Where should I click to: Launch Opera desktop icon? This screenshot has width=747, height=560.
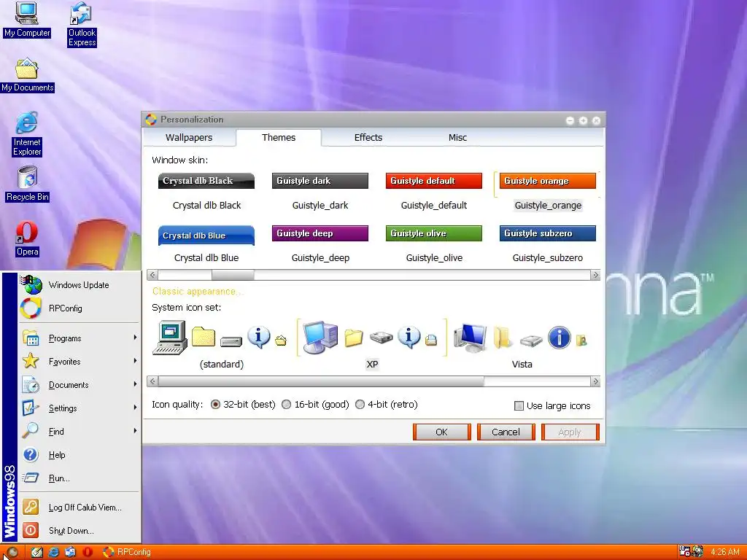(x=27, y=239)
